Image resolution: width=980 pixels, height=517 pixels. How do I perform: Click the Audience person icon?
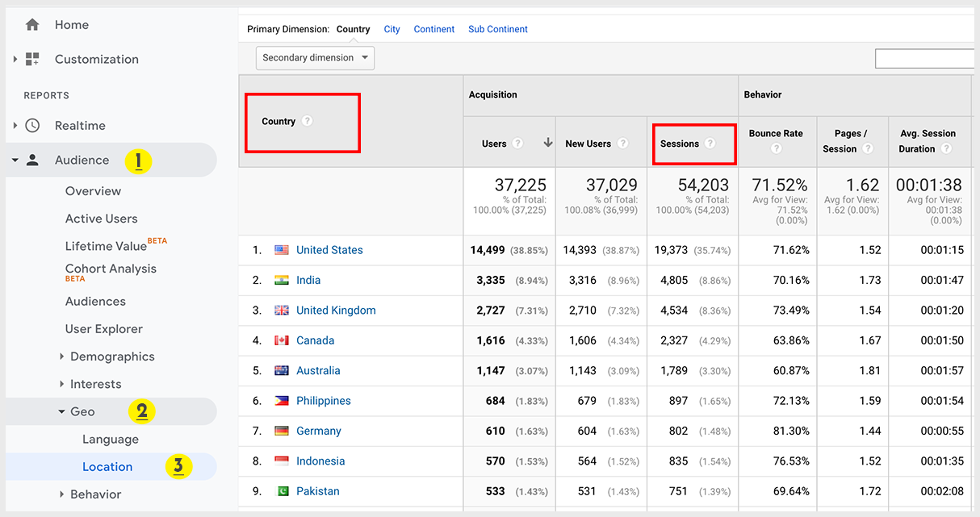pyautogui.click(x=32, y=160)
